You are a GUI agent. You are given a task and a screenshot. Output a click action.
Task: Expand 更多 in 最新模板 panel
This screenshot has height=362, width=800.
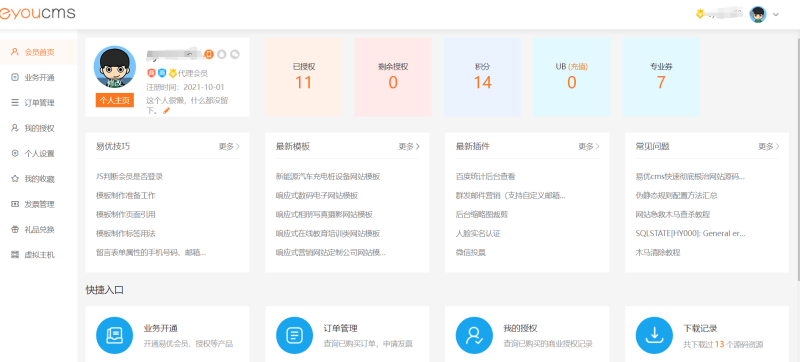409,146
